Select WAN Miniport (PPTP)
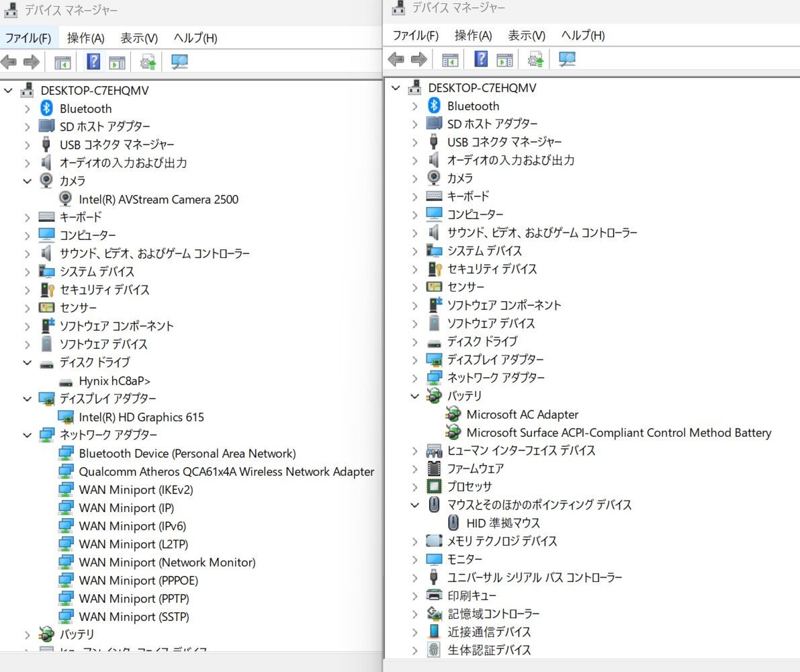The width and height of the screenshot is (800, 672). pos(134,599)
